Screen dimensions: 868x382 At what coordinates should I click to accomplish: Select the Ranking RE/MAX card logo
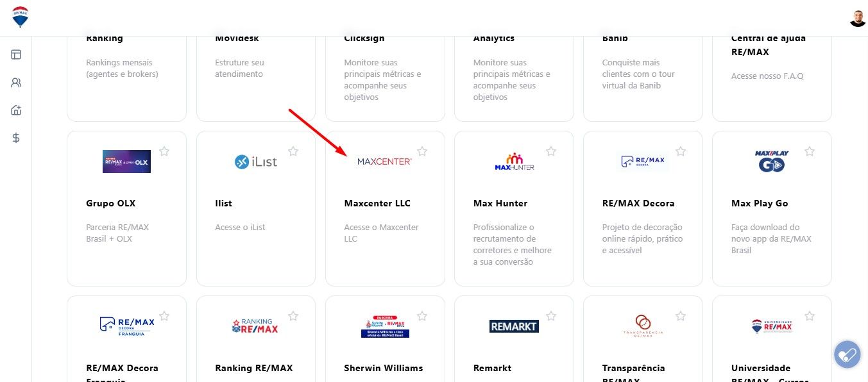255,326
